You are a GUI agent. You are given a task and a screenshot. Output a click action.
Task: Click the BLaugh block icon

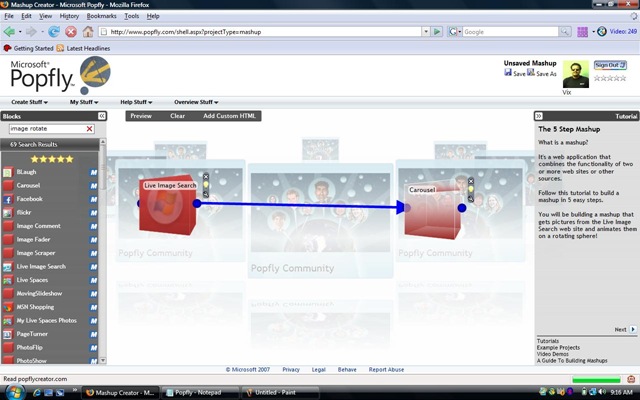point(7,172)
